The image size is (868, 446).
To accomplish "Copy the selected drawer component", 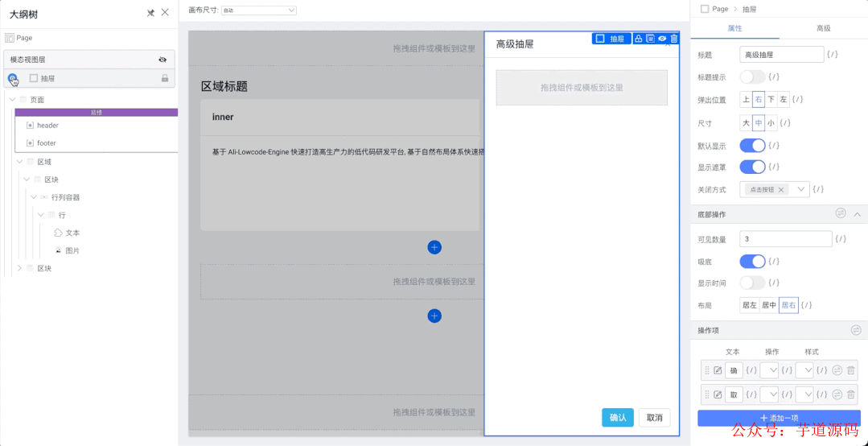I will pos(651,38).
